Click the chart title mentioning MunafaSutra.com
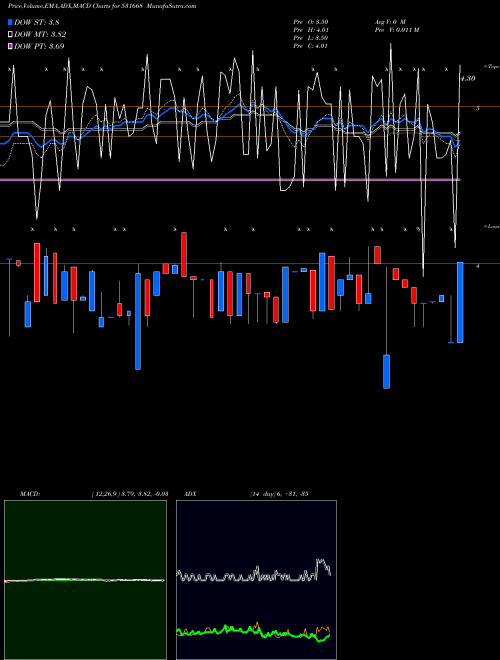The width and height of the screenshot is (500, 660). pos(102,6)
